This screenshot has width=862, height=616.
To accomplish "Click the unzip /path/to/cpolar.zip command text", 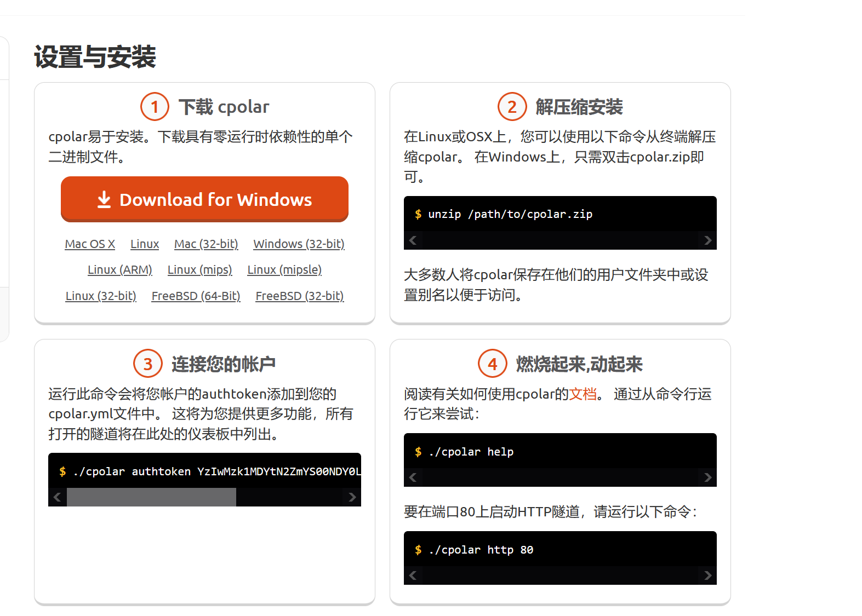I will point(510,214).
